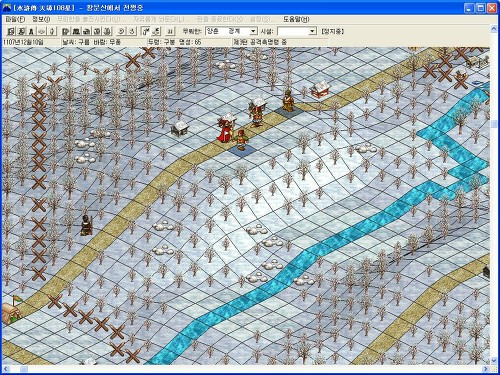Click the vertical scrollbar up arrow

click(494, 29)
